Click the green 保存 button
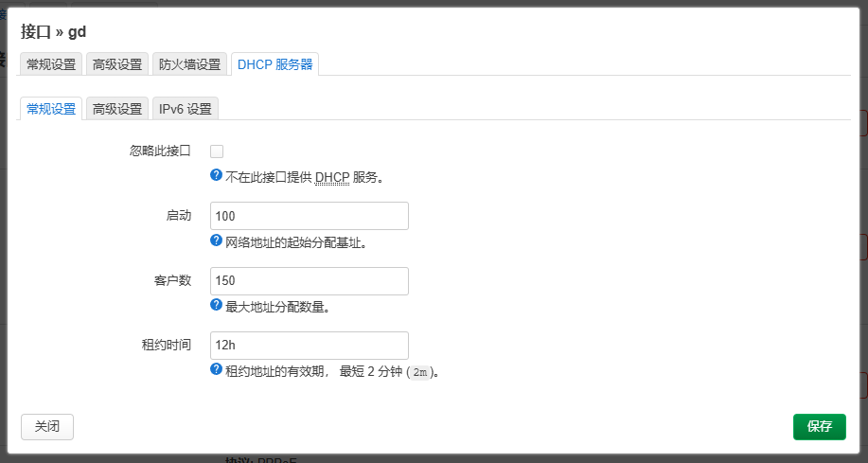Screen dimensions: 868x463 (x=820, y=426)
